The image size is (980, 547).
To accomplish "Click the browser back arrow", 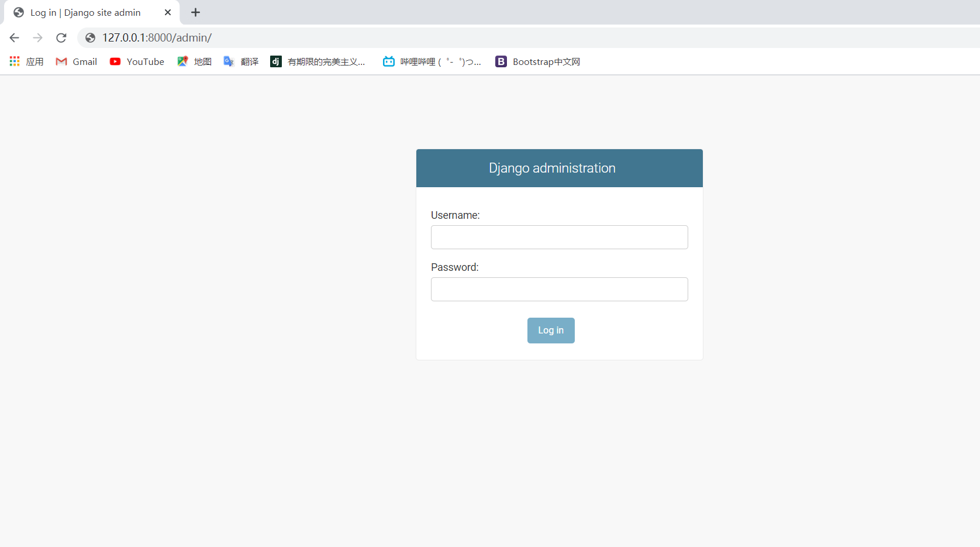I will (x=15, y=38).
